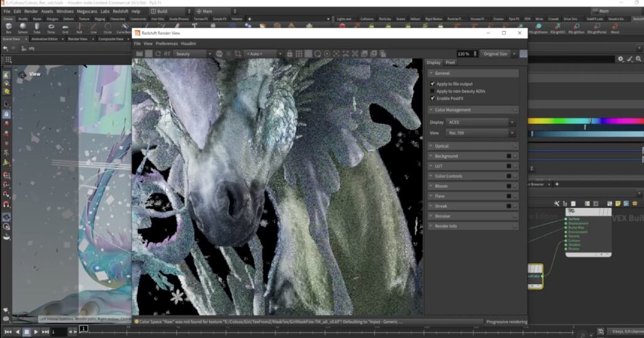
Task: Toggle Enable PostFX checkbox
Action: coord(432,99)
